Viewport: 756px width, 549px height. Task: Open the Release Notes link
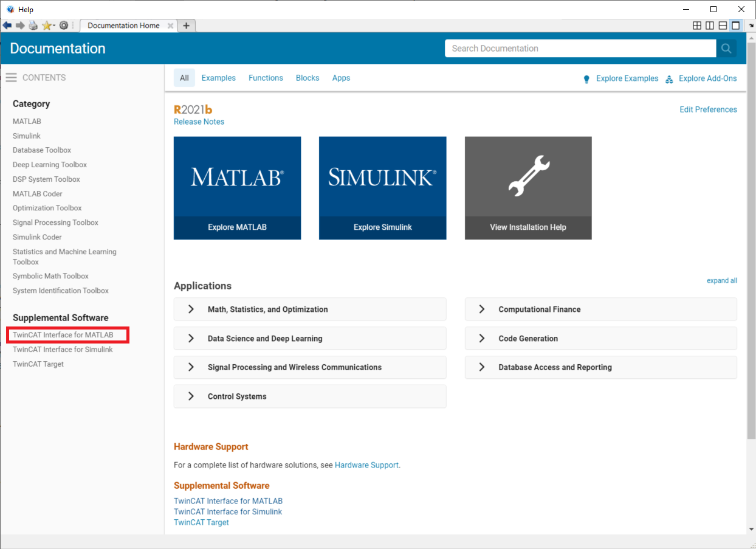pos(199,122)
